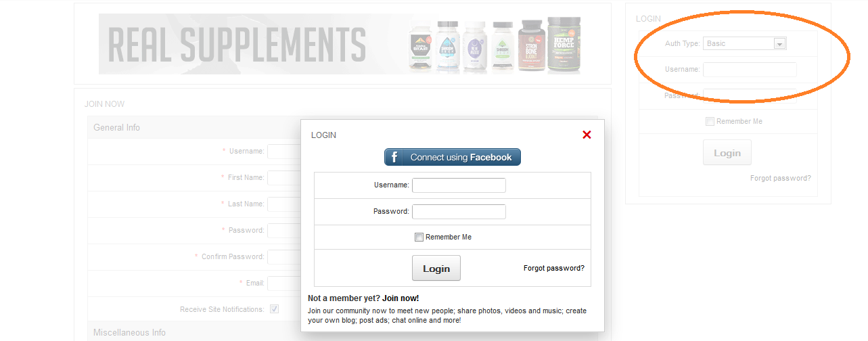Click the sidebar Username field
868x341 pixels.
[x=750, y=70]
